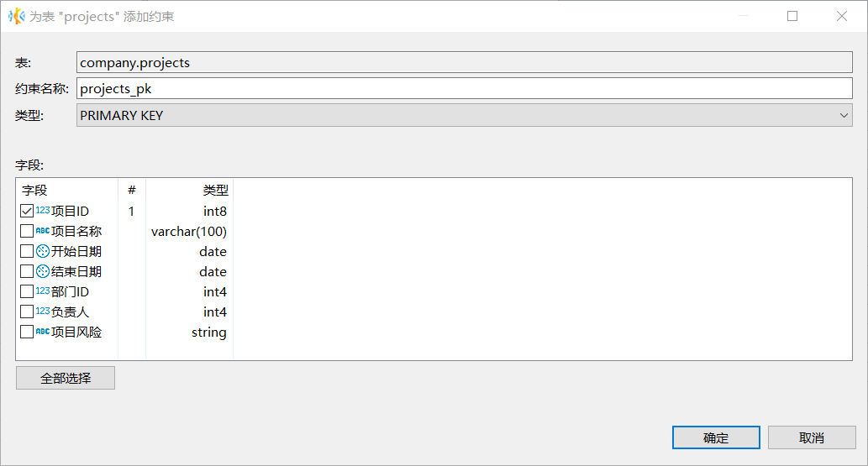
Task: Click the projects_pk constraint name field
Action: pos(465,88)
